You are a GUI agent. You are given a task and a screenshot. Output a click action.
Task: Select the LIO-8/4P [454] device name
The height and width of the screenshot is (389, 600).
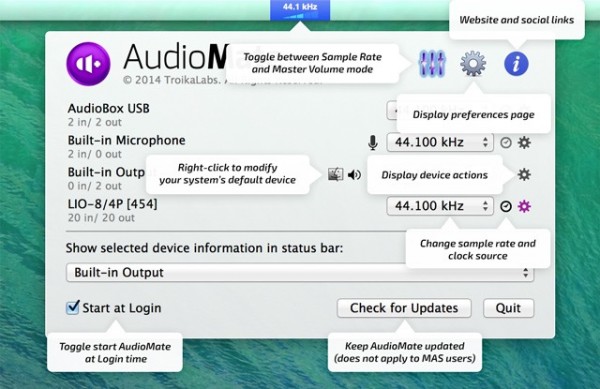112,204
